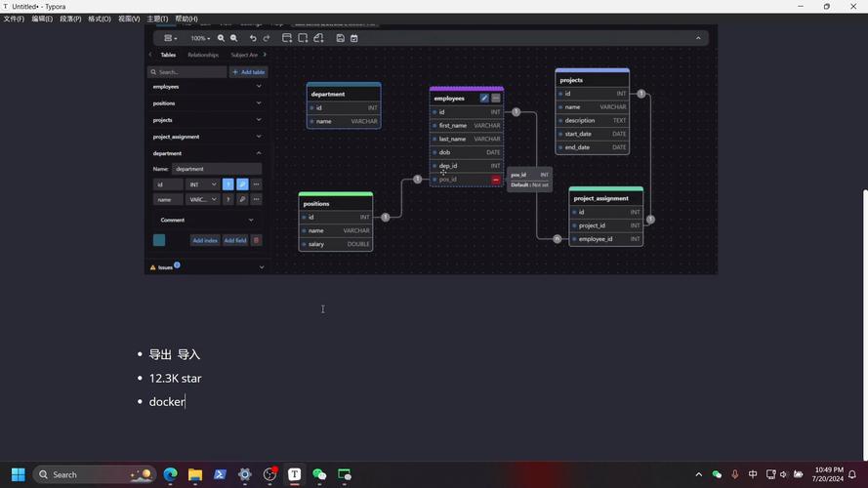Image resolution: width=868 pixels, height=488 pixels.
Task: Open Microsoft Edge from the taskbar
Action: [171, 474]
